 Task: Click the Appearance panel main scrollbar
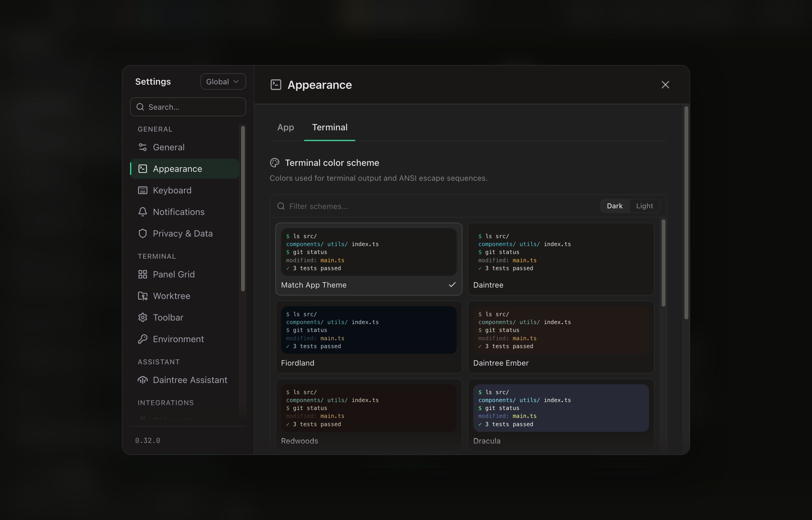tap(686, 213)
